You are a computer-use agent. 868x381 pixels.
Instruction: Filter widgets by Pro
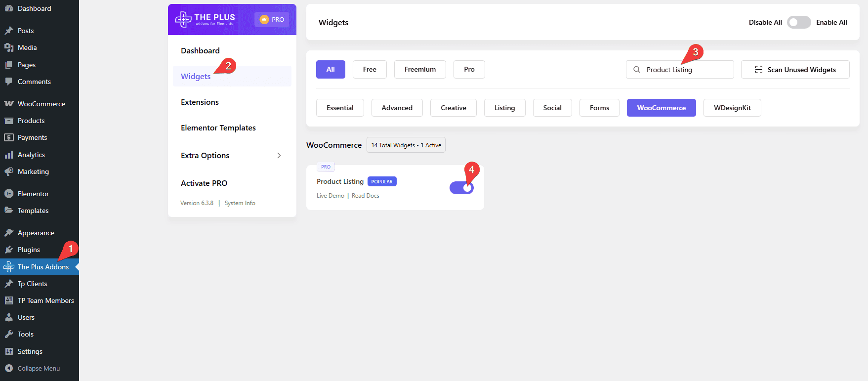469,69
